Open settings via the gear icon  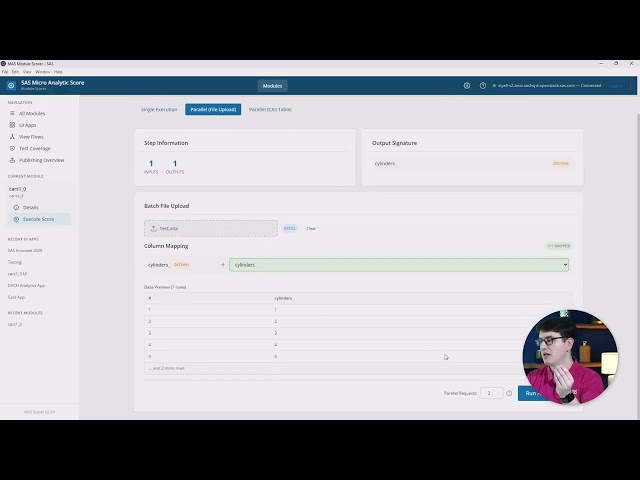467,86
